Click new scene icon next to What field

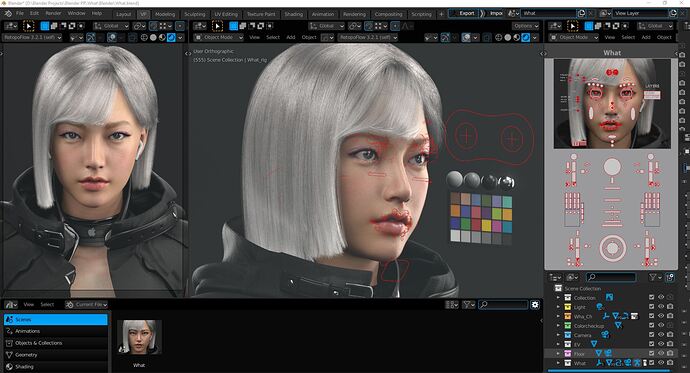581,13
